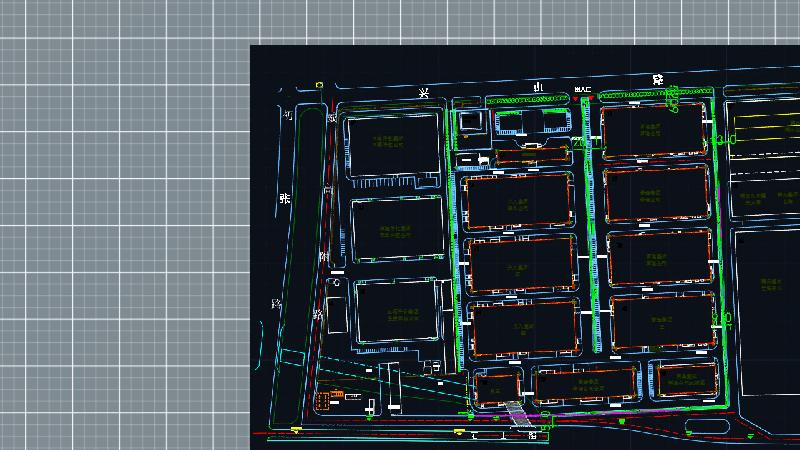Image resolution: width=800 pixels, height=450 pixels.
Task: Click the yellow marker at top-left road corner
Action: 319,86
